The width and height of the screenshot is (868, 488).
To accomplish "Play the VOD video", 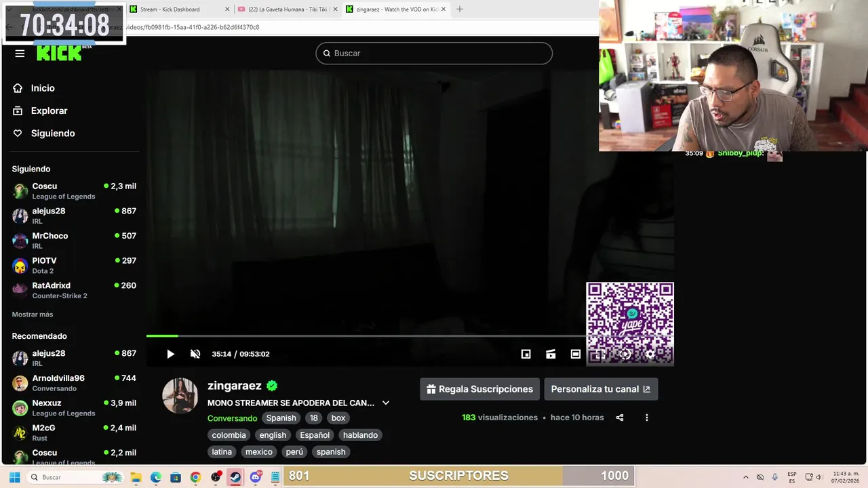I will (x=170, y=354).
